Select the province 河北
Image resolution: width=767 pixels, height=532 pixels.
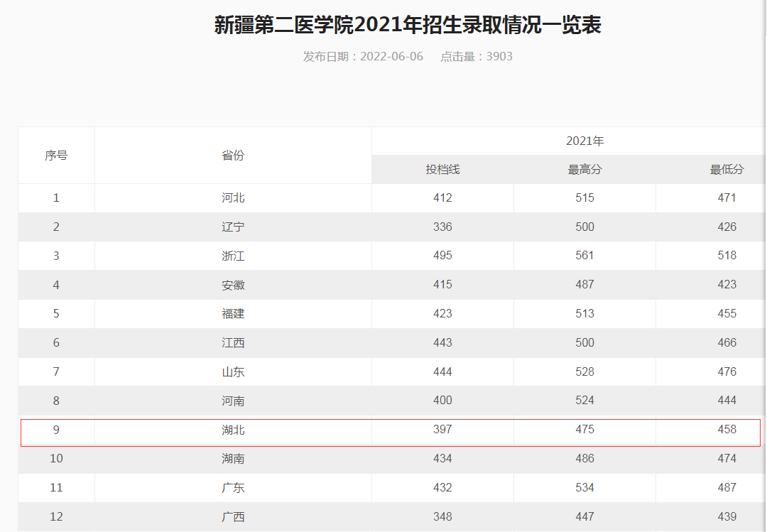[233, 197]
